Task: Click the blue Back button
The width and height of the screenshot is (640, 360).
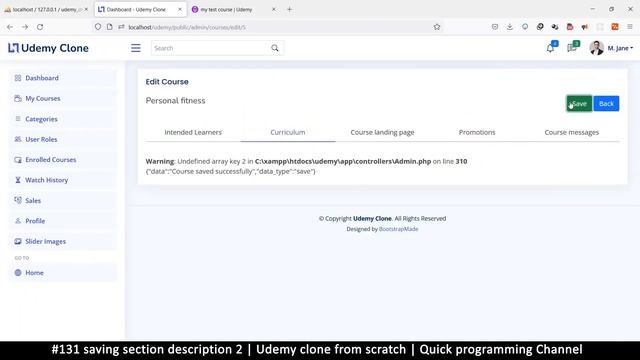Action: [x=606, y=104]
